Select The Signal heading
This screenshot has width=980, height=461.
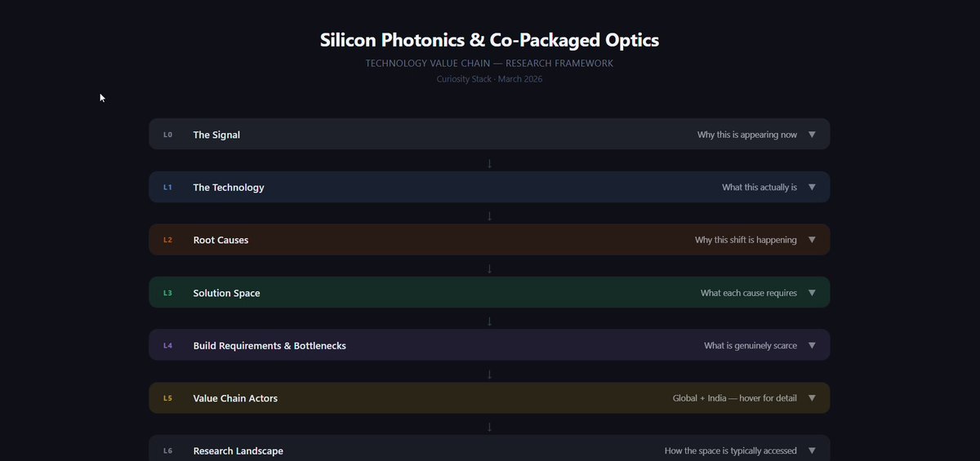[x=216, y=135]
